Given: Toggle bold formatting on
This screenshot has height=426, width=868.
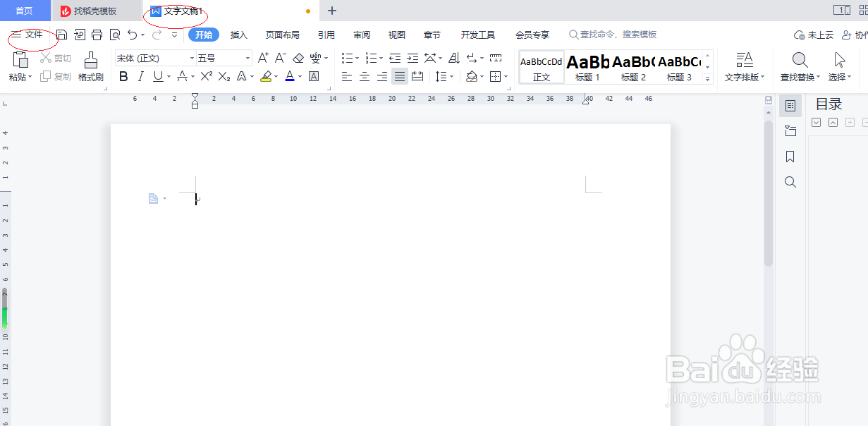Looking at the screenshot, I should 123,75.
